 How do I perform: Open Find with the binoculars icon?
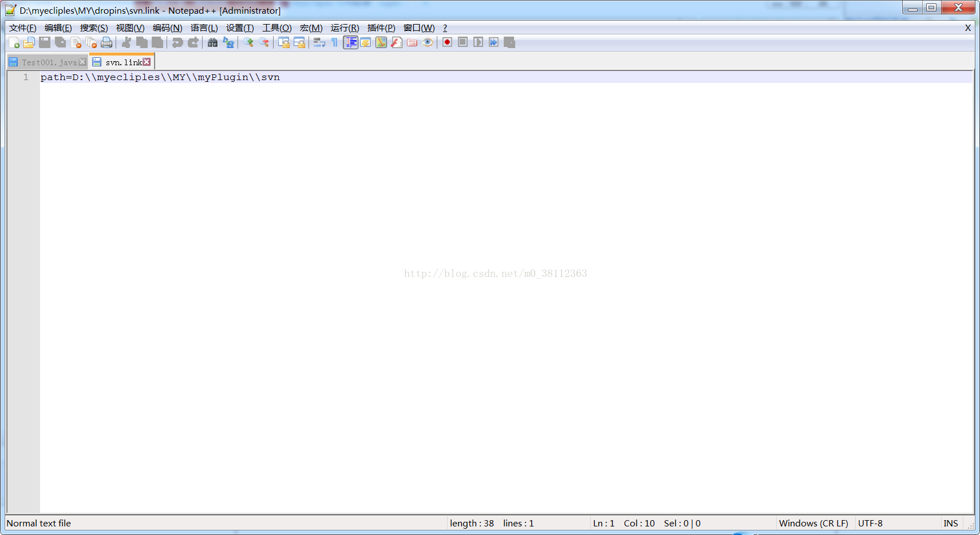(213, 42)
